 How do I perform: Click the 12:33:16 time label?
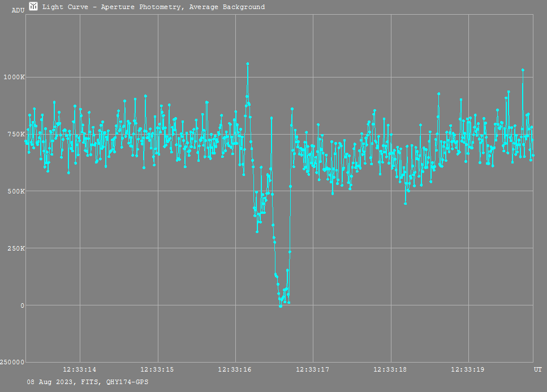point(234,370)
